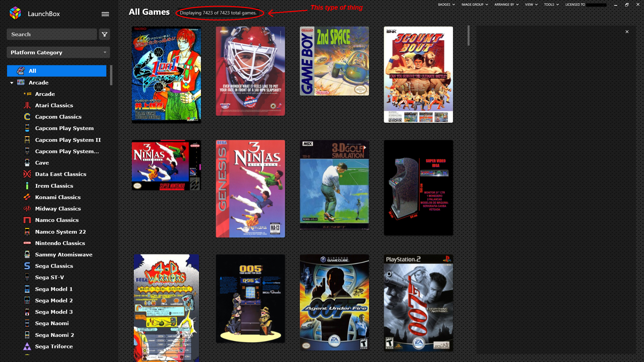
Task: Click the Arcade sub-item icon
Action: pos(27,94)
